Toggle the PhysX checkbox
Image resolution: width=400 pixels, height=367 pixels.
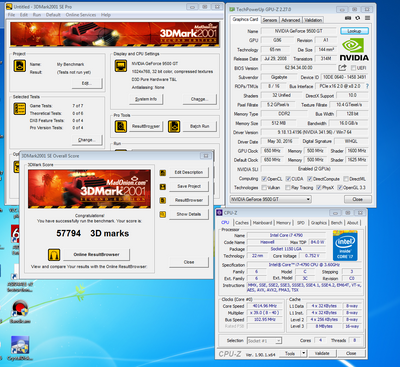319,188
